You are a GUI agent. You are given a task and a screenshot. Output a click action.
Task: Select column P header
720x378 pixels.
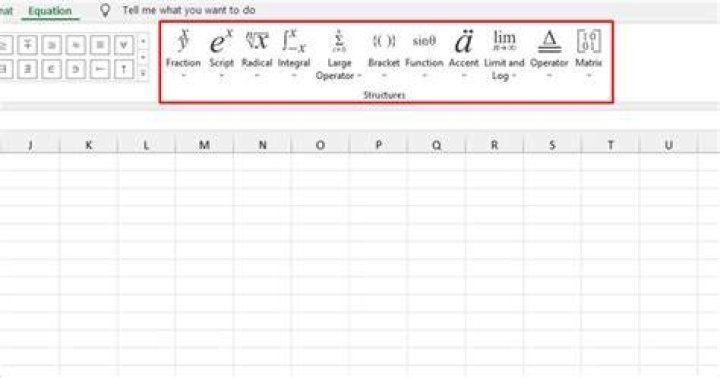point(378,145)
